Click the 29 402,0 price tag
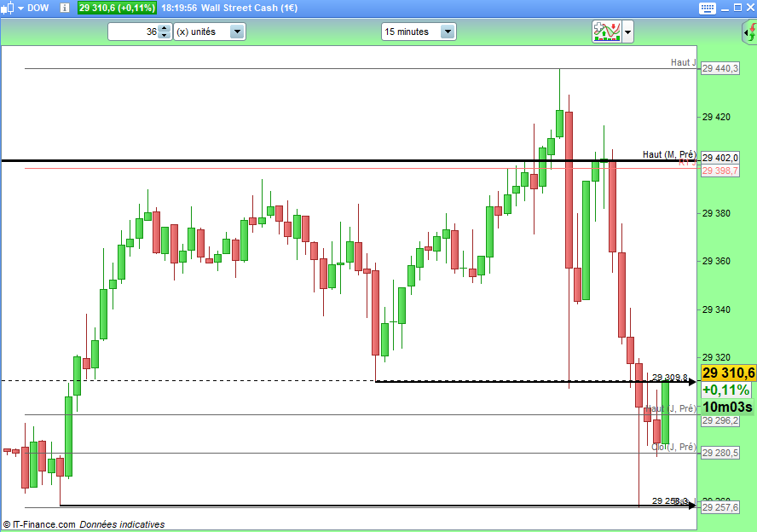The image size is (757, 532). (719, 158)
